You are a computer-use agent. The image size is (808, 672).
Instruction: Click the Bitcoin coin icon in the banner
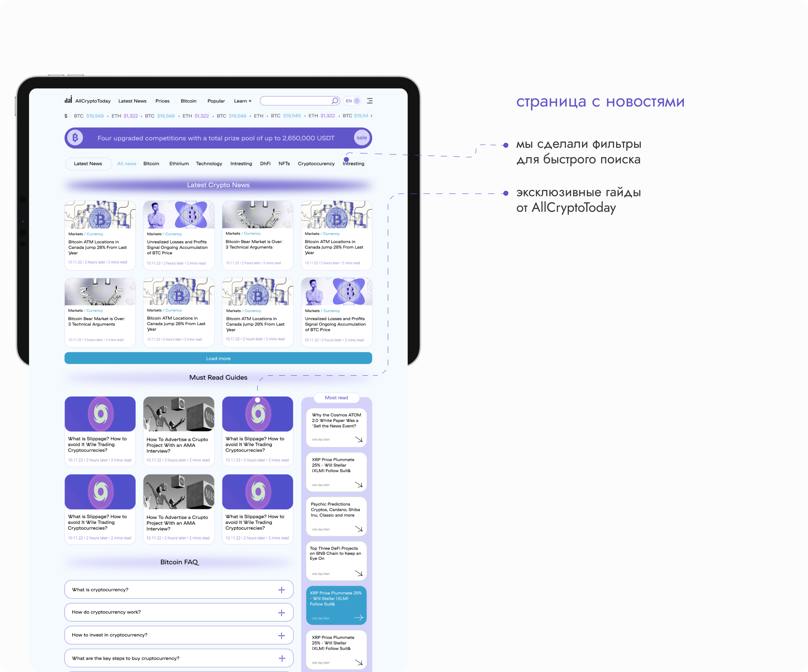coord(75,137)
